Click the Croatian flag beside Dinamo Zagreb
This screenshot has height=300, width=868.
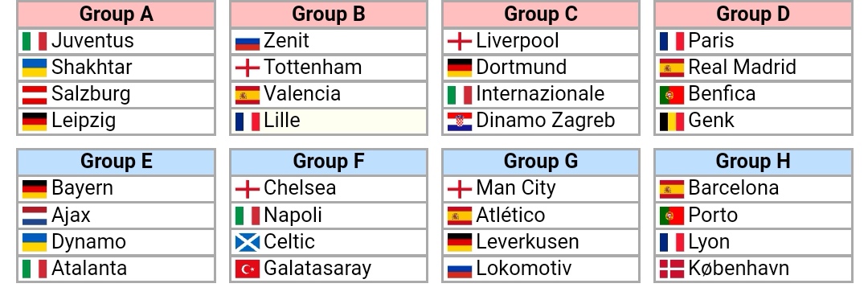coord(460,121)
